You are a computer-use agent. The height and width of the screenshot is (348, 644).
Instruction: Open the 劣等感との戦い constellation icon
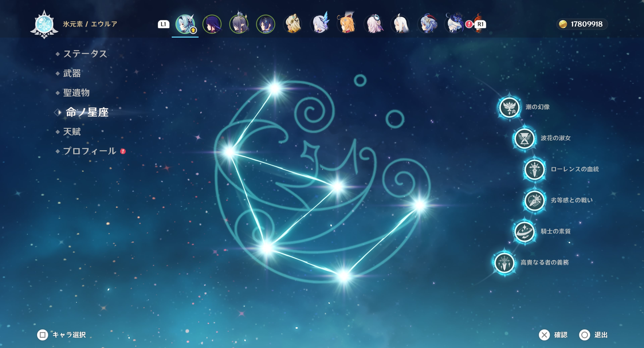(534, 200)
